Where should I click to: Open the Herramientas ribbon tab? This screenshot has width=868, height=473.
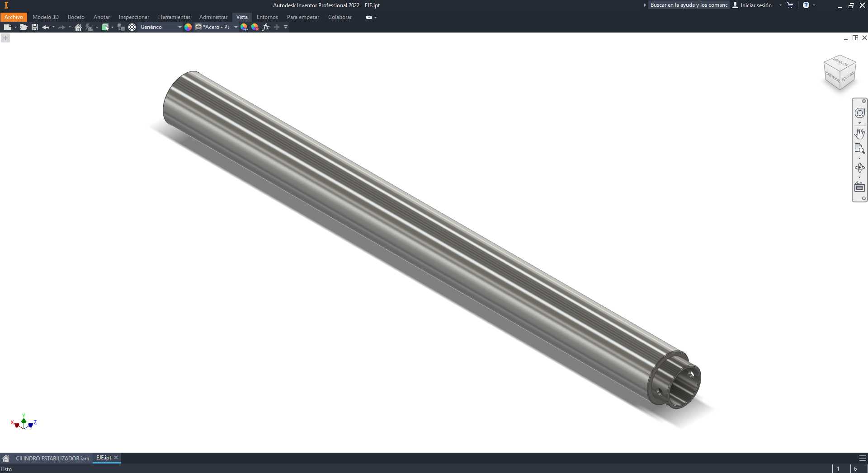(174, 17)
